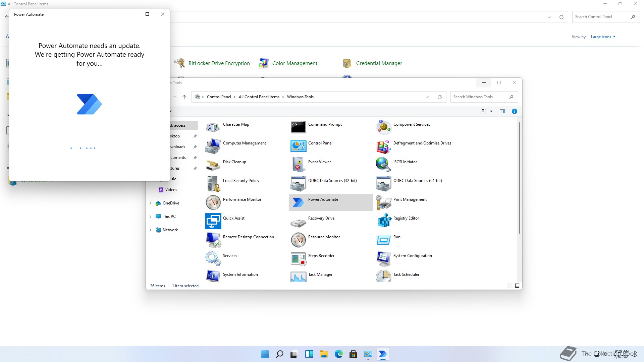The width and height of the screenshot is (644, 362).
Task: Click All Control Panel Items breadcrumb
Action: [x=259, y=97]
